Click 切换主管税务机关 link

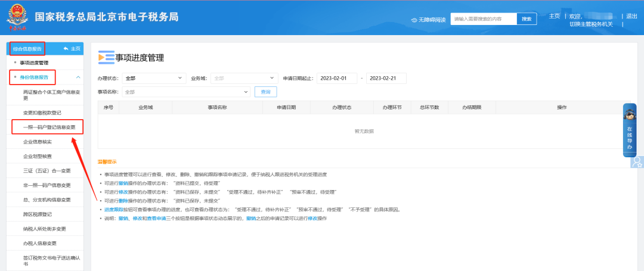tap(590, 24)
